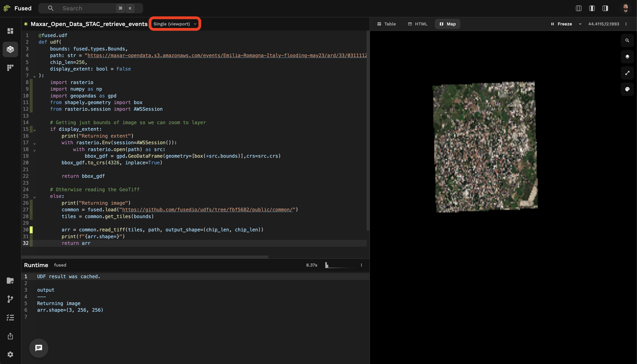Viewport: 637px width, 364px height.
Task: Select the layers stack sidebar icon
Action: 10,49
